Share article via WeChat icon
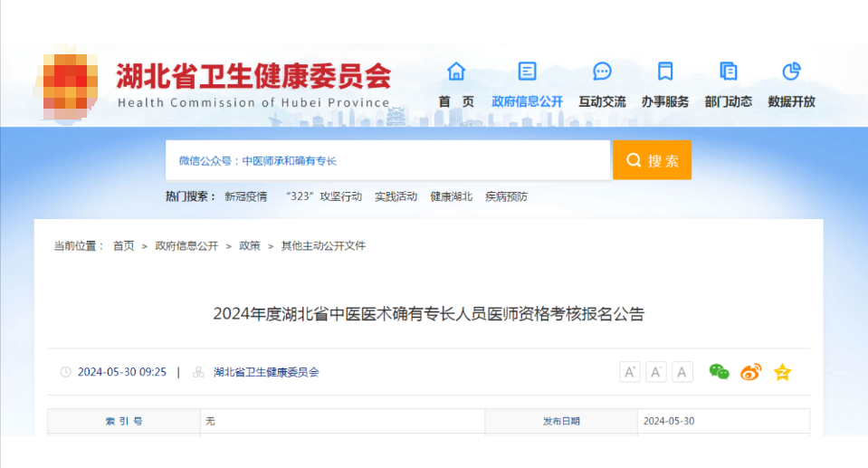The image size is (868, 468). click(719, 372)
